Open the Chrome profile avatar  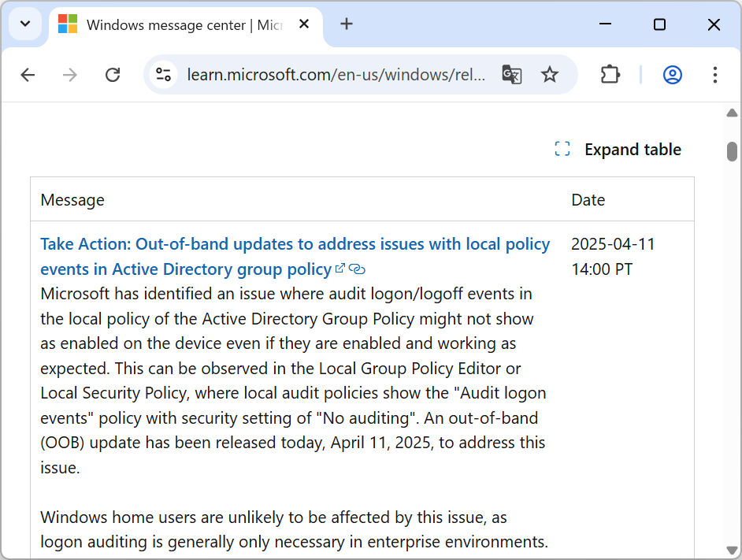(x=672, y=75)
